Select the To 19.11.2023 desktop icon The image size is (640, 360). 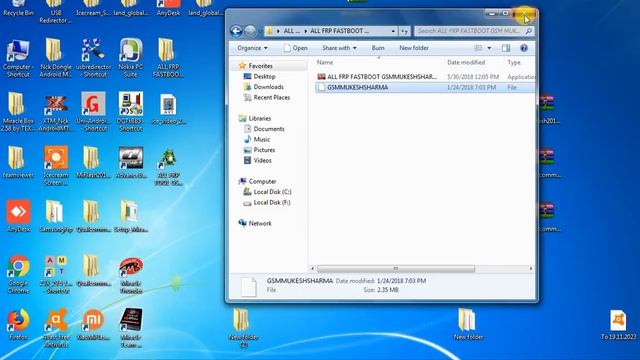(x=618, y=325)
